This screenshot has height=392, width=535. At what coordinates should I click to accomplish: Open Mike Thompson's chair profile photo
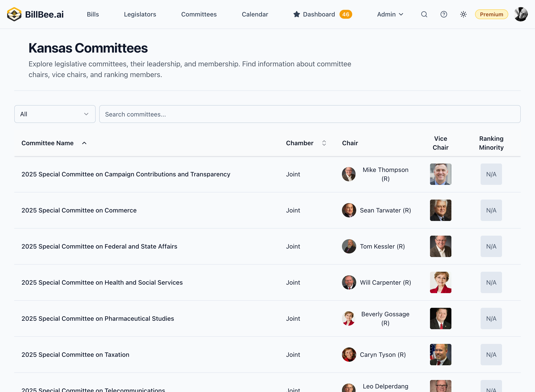tap(348, 174)
